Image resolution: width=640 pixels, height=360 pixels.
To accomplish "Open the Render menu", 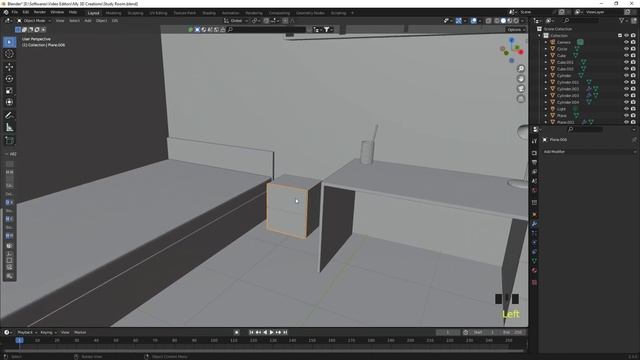I will pyautogui.click(x=40, y=12).
